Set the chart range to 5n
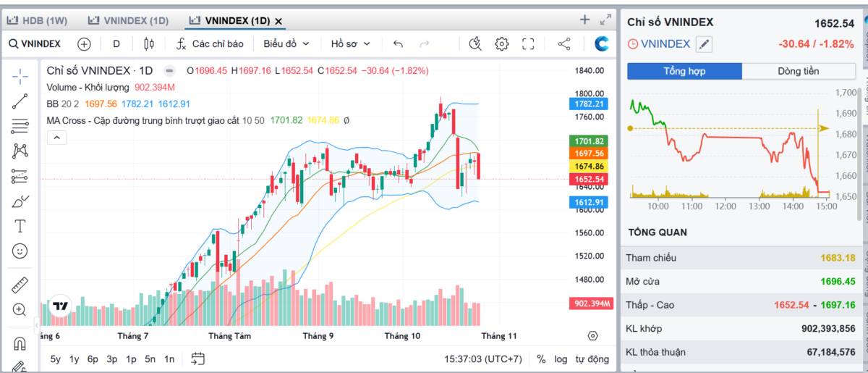This screenshot has width=868, height=373. point(150,359)
